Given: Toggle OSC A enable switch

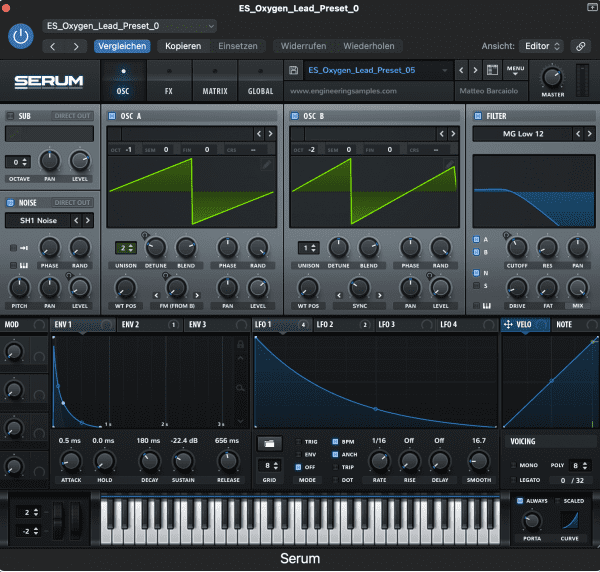Looking at the screenshot, I should (112, 116).
